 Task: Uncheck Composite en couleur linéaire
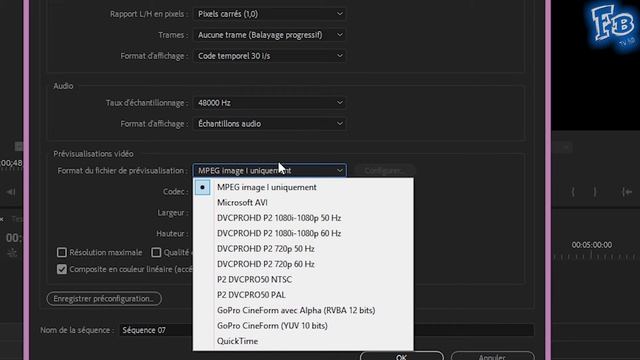pos(62,269)
